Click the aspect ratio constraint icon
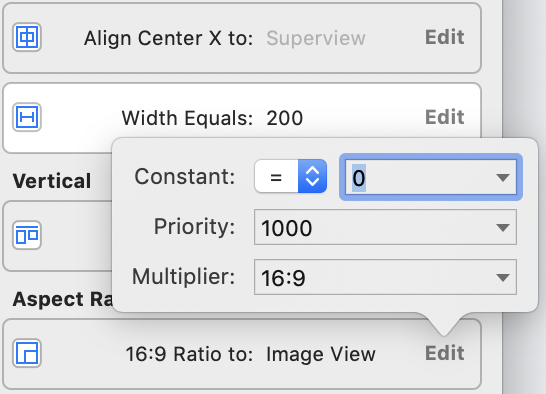The image size is (546, 394). (27, 353)
